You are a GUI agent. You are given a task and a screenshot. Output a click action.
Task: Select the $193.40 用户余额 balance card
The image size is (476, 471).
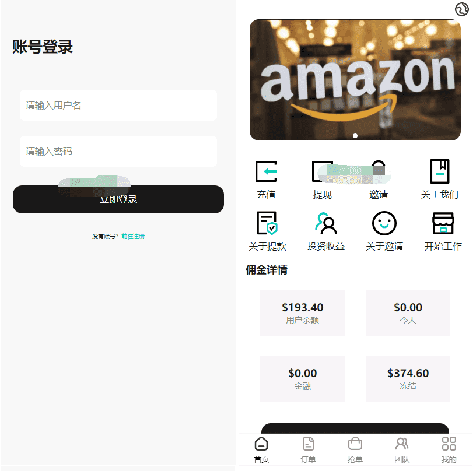point(302,313)
